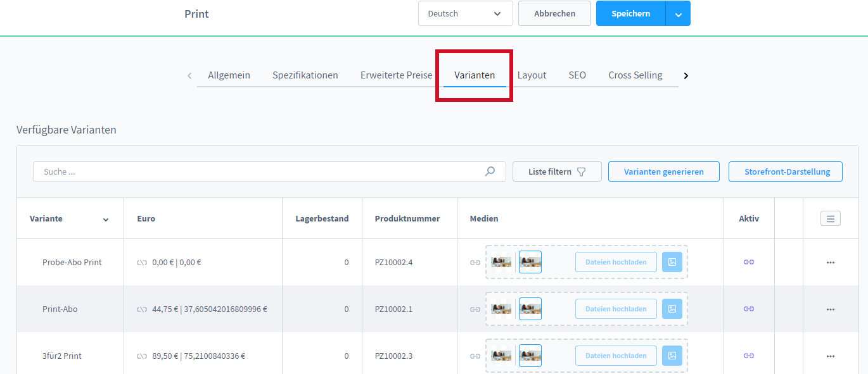Open the Cross Selling tab
868x374 pixels.
click(x=635, y=75)
